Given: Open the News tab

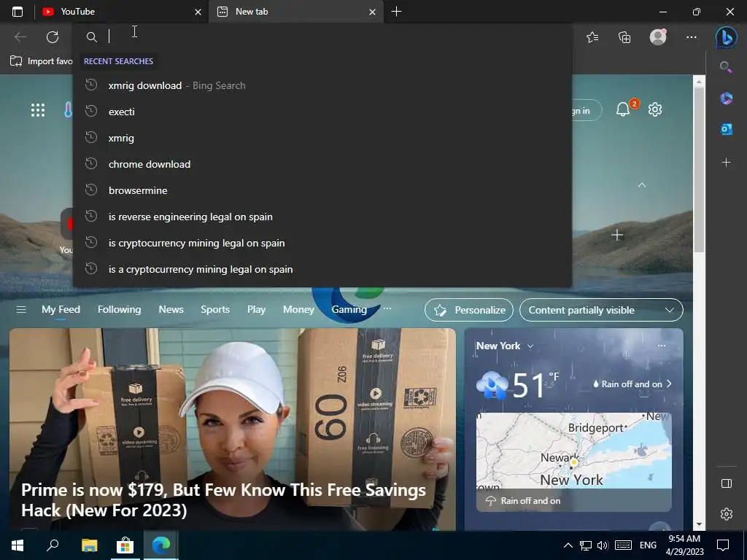Looking at the screenshot, I should coord(171,309).
